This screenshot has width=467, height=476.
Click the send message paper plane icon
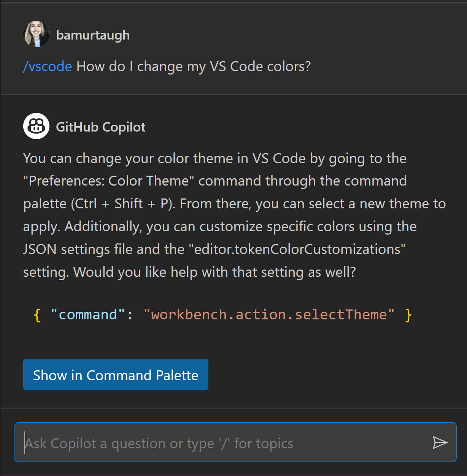click(440, 442)
